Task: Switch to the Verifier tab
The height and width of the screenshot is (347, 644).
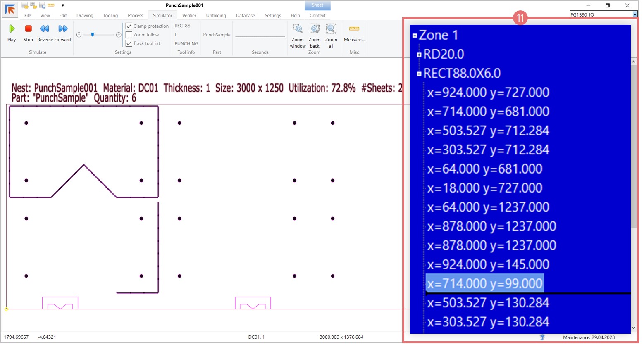Action: (189, 16)
